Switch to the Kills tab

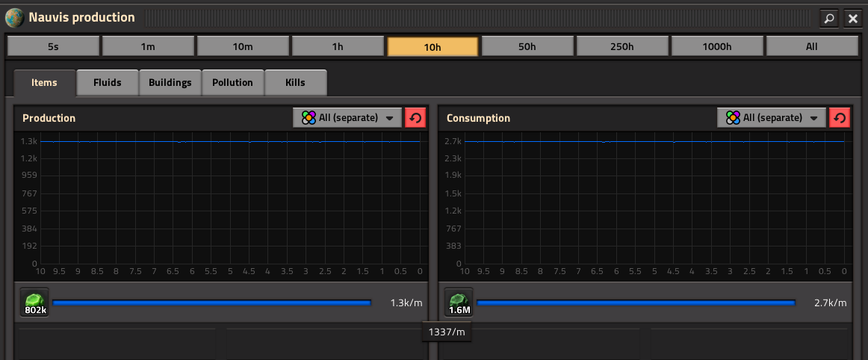296,82
